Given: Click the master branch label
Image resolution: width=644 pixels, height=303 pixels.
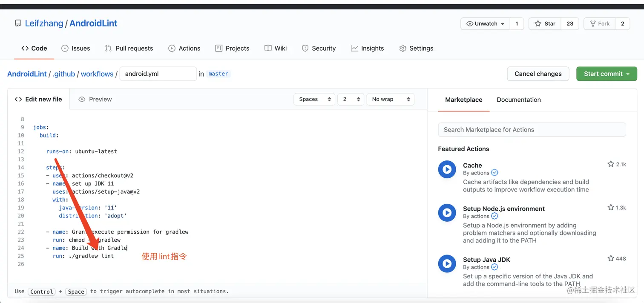Looking at the screenshot, I should click(x=218, y=74).
